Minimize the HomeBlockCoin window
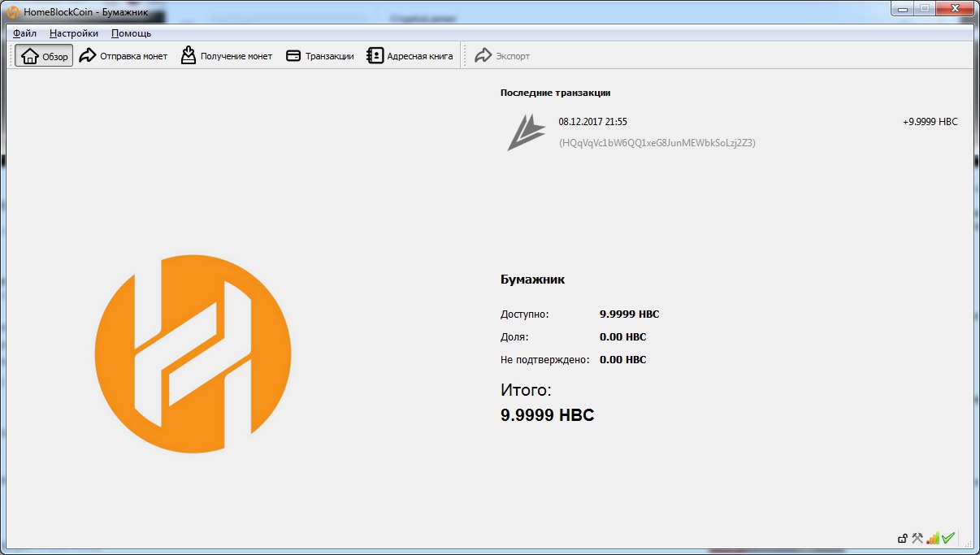980x555 pixels. pyautogui.click(x=903, y=8)
